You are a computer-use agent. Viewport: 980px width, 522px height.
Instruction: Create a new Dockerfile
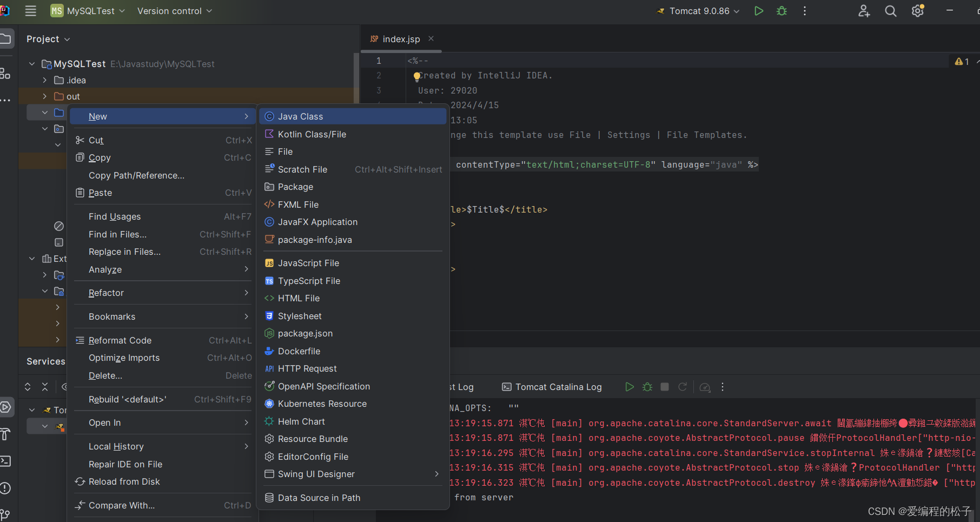pos(353,351)
